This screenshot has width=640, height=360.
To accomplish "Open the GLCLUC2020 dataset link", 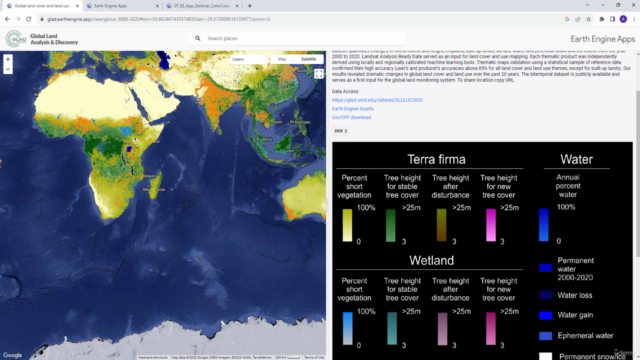I will 377,100.
